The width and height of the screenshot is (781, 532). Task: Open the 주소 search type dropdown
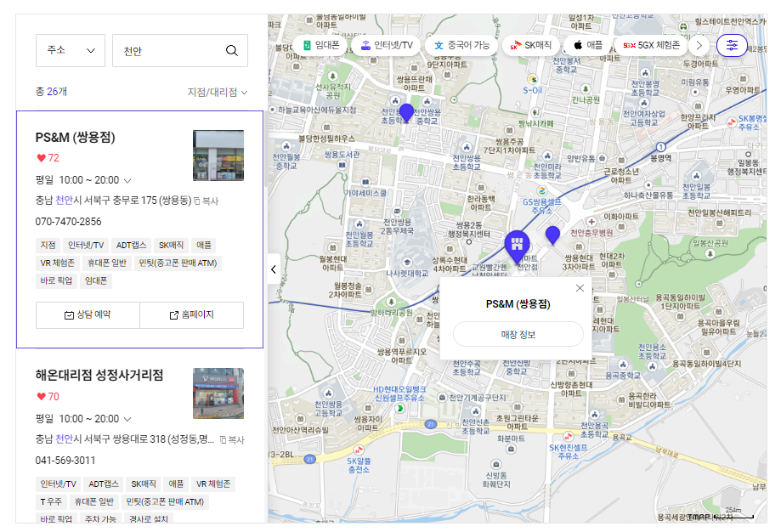(x=71, y=50)
